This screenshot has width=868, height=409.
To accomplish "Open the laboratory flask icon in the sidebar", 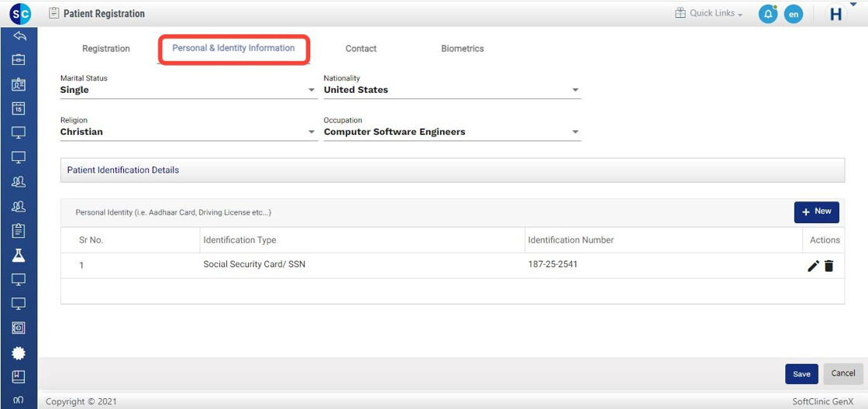I will tap(19, 255).
